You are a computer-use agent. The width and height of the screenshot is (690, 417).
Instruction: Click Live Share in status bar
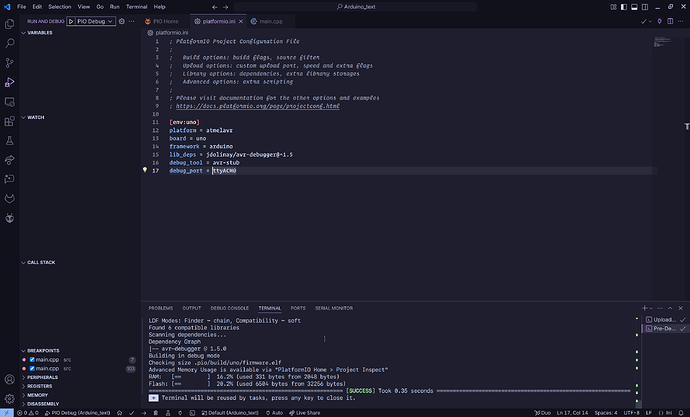click(305, 413)
